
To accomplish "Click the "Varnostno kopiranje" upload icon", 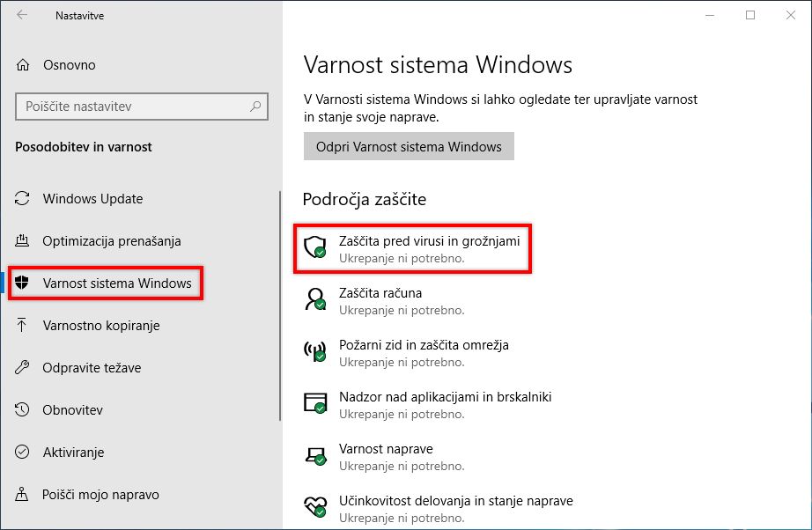I will coord(22,325).
